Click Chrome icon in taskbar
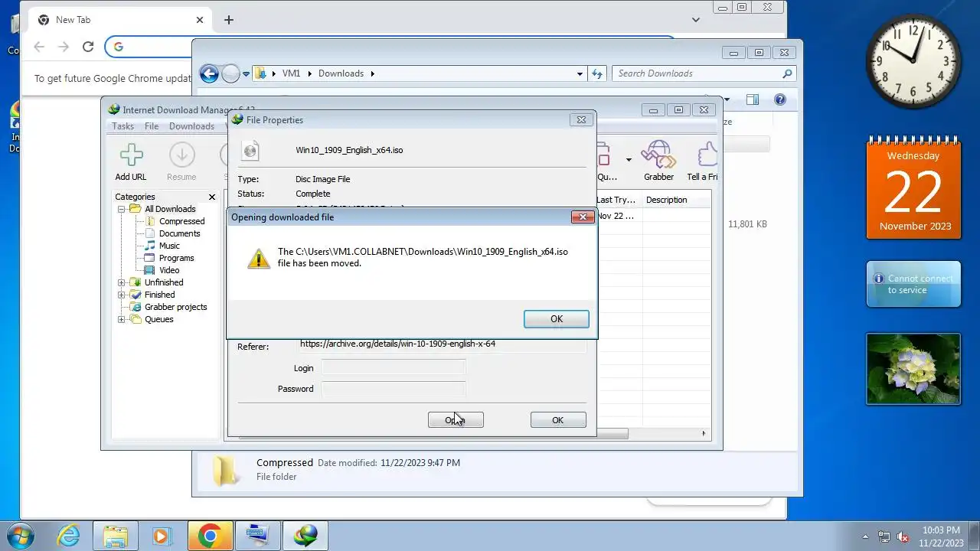 [210, 536]
